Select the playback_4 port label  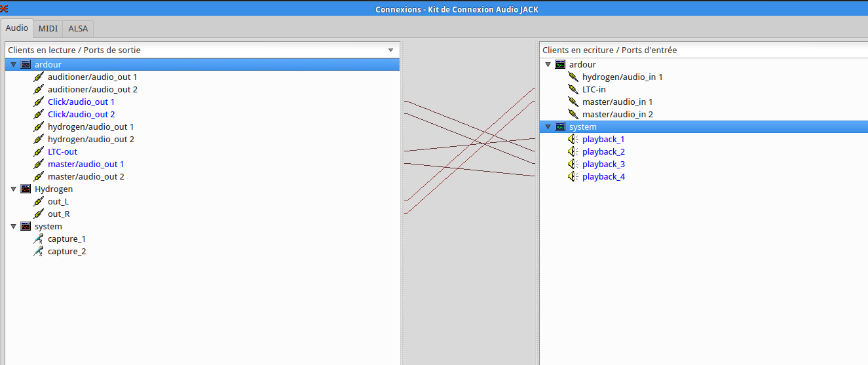point(603,177)
